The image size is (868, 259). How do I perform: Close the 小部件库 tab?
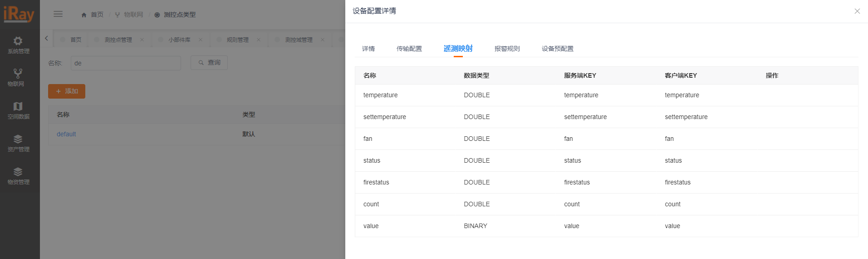point(201,40)
